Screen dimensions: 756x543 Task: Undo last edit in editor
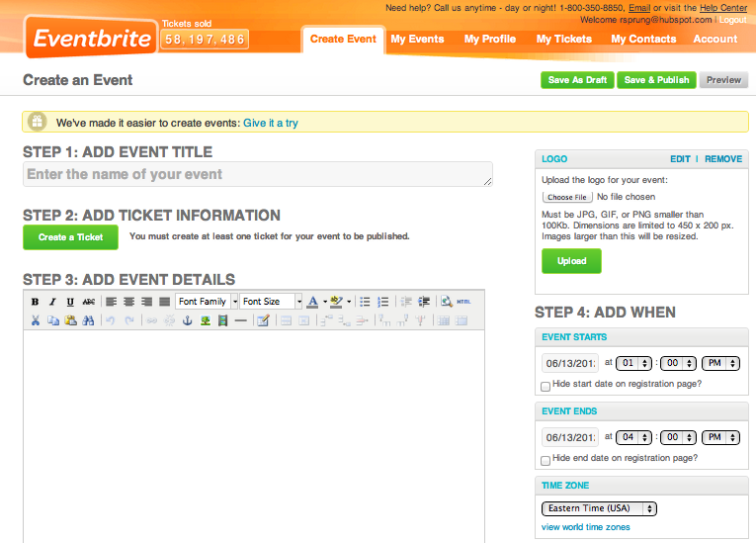tap(111, 320)
